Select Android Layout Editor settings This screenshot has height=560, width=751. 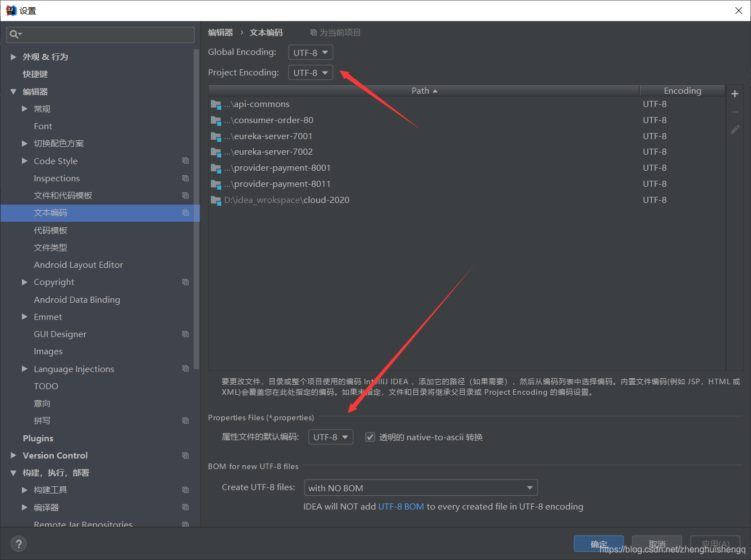coord(78,265)
